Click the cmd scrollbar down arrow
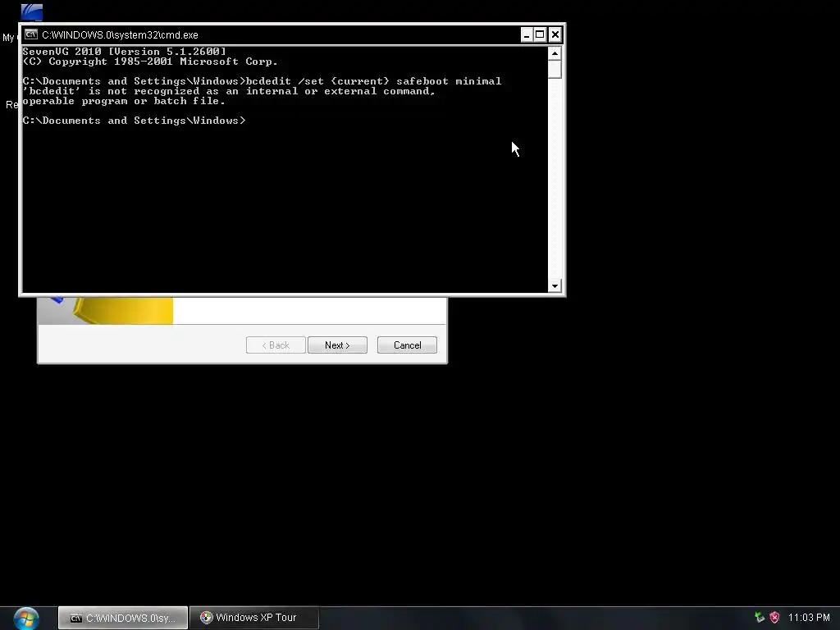 (x=555, y=285)
